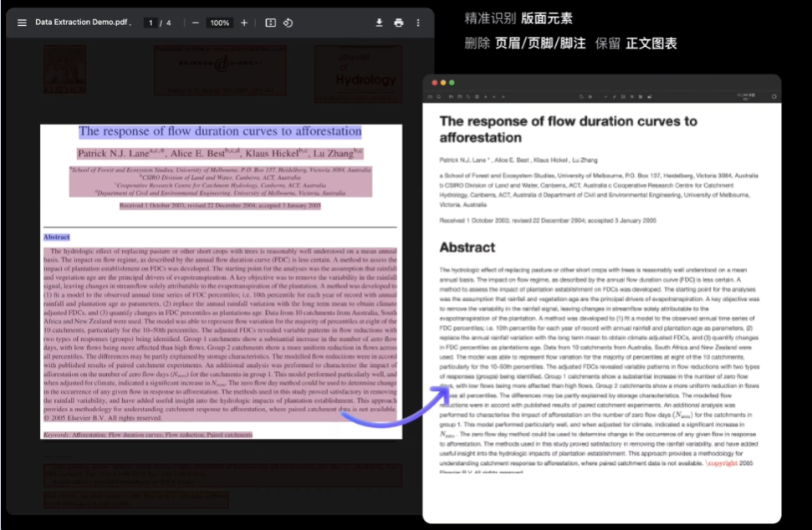Click the dimmed Journal of Hydrology logo
The width and height of the screenshot is (812, 530).
359,74
